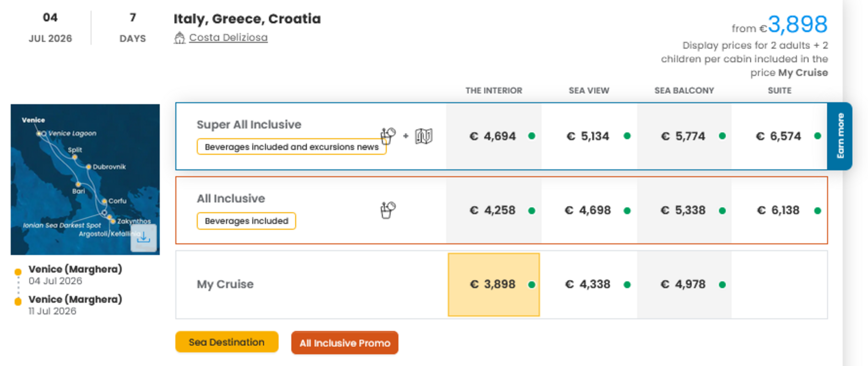Select the €5,338 Sea Balcony All Inclusive fare
The width and height of the screenshot is (868, 366).
[684, 210]
